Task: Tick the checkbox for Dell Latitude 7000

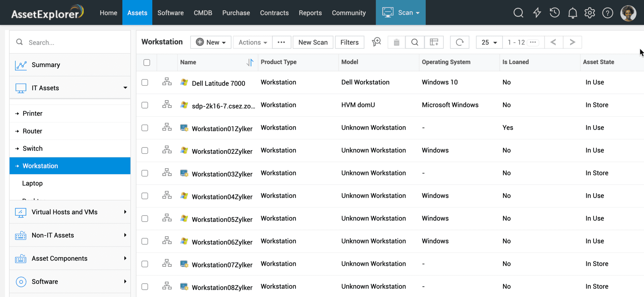Action: (145, 83)
